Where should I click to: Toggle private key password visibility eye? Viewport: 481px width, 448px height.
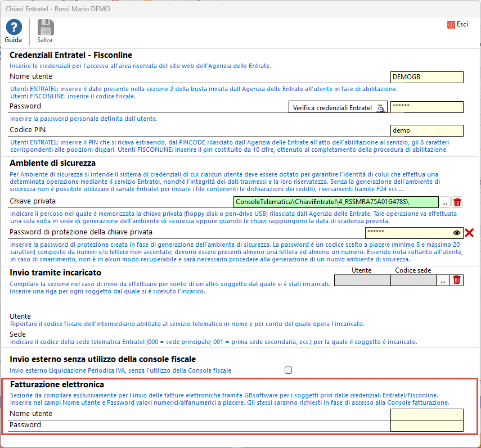click(456, 233)
